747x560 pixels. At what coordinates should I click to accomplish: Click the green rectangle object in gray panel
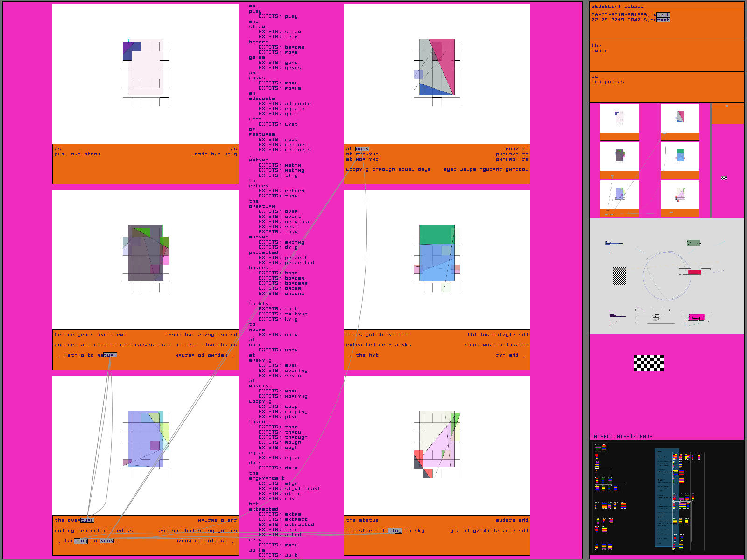[x=693, y=243]
